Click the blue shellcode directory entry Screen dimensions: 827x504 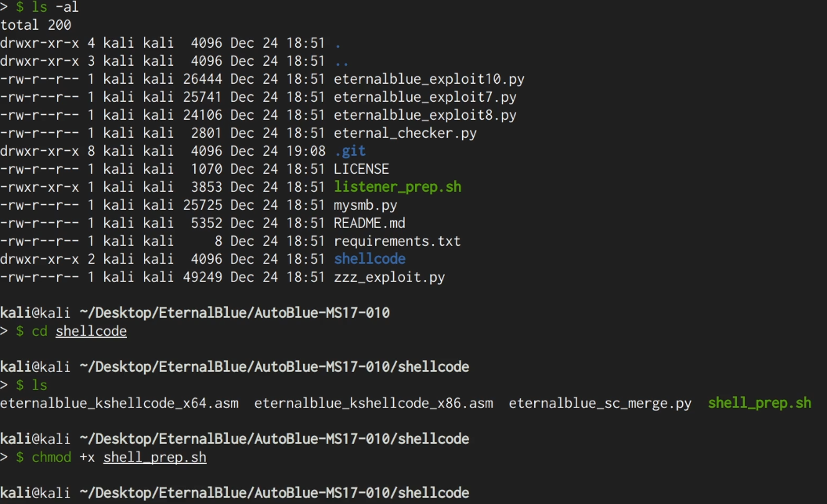[x=370, y=259]
